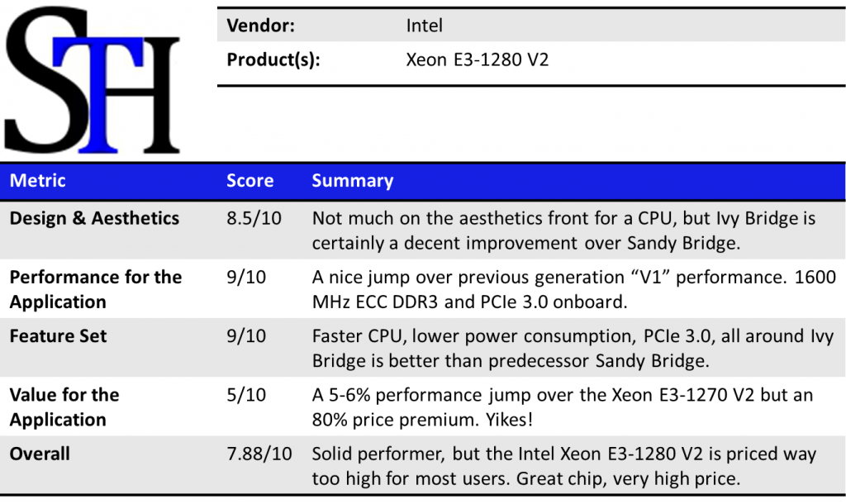The image size is (846, 504).
Task: Click the 5/10 score value
Action: 246,395
